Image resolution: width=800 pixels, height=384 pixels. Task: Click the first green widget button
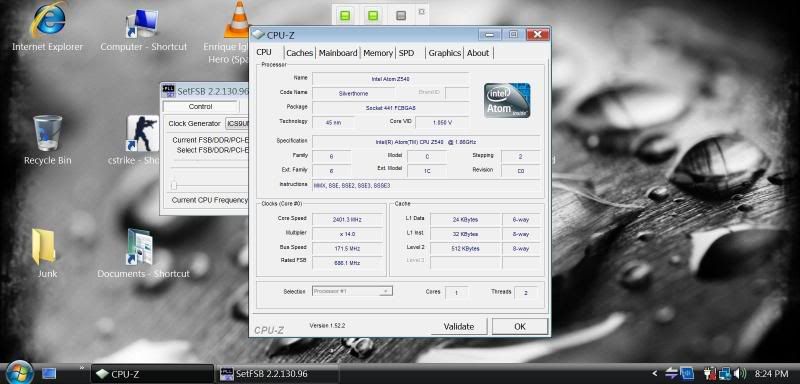point(345,15)
